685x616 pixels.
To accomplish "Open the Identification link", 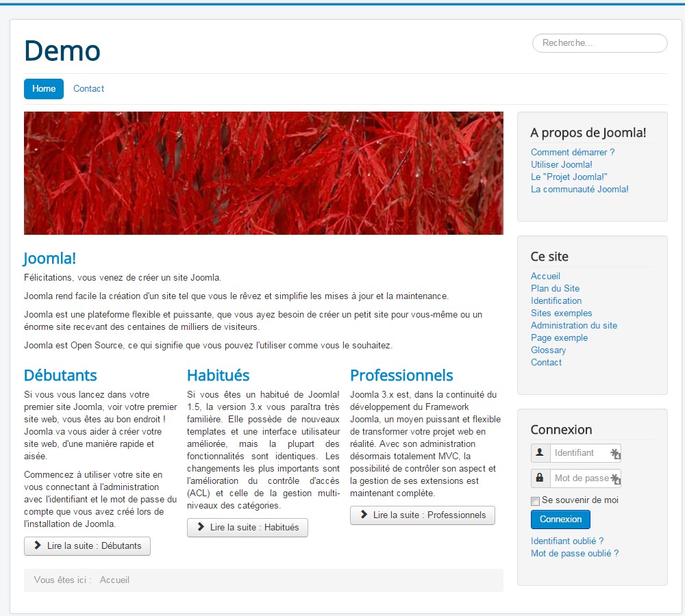I will coord(556,300).
